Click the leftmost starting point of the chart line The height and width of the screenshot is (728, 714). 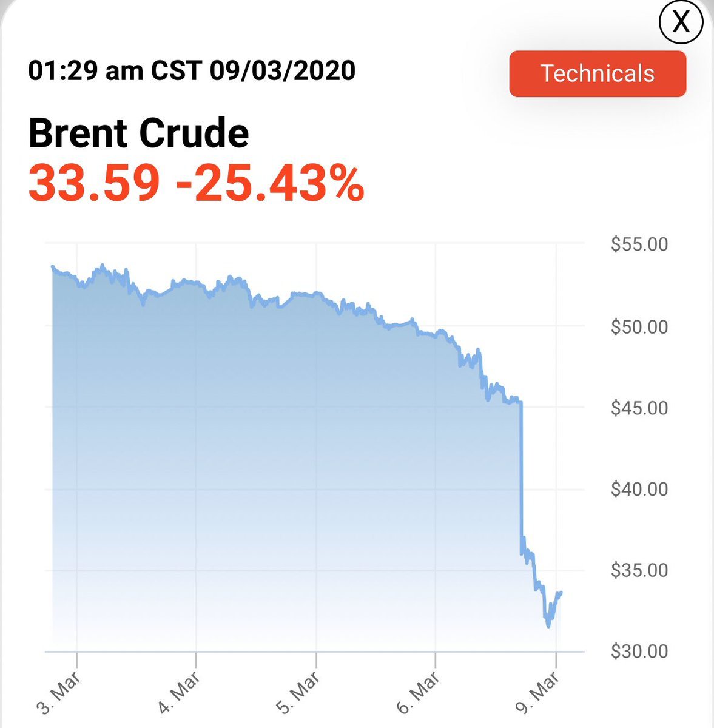tap(52, 266)
